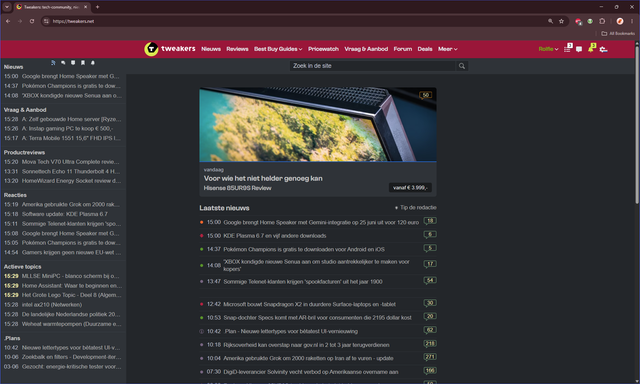
Task: Open the All Bookmarks folder
Action: [x=618, y=33]
